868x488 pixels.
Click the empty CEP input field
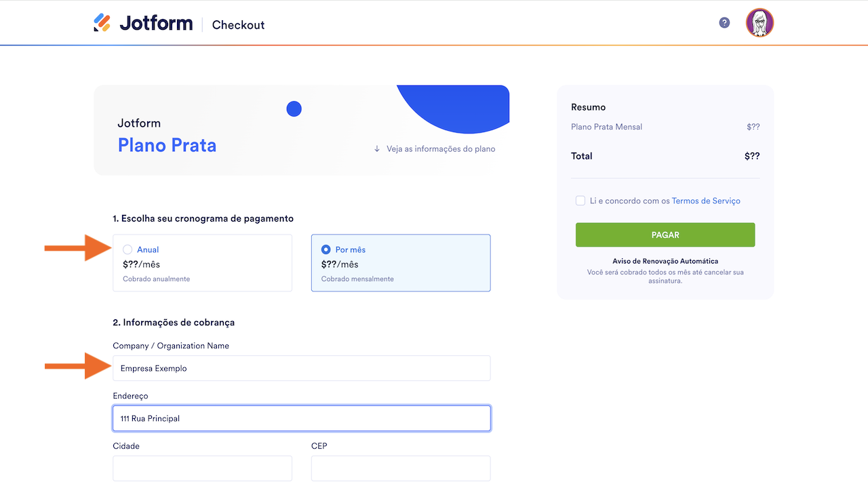pyautogui.click(x=400, y=468)
